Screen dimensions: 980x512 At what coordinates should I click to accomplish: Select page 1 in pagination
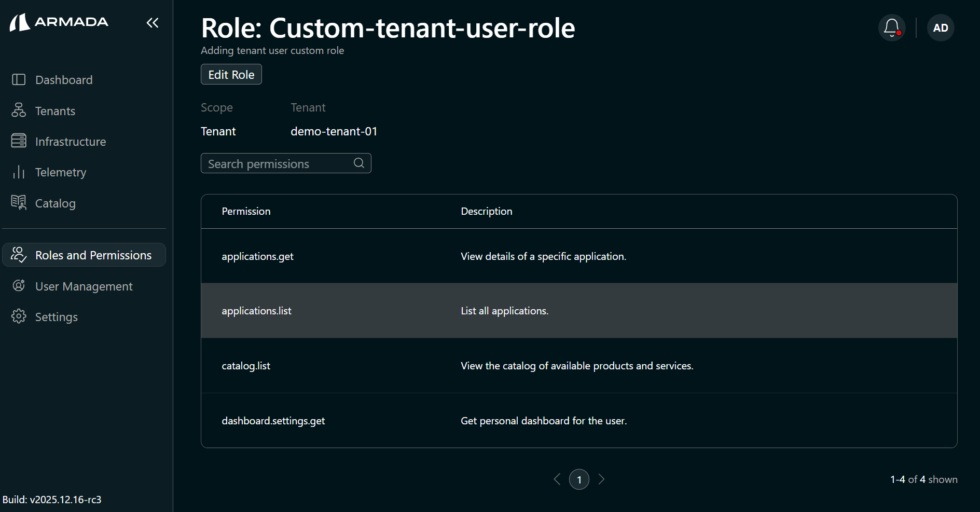pos(579,479)
